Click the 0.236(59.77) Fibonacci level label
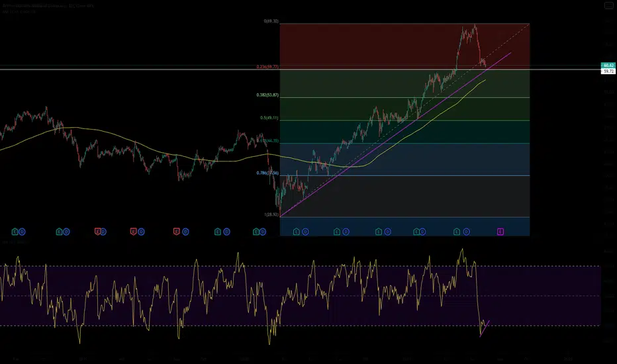This screenshot has width=617, height=364. coord(267,67)
